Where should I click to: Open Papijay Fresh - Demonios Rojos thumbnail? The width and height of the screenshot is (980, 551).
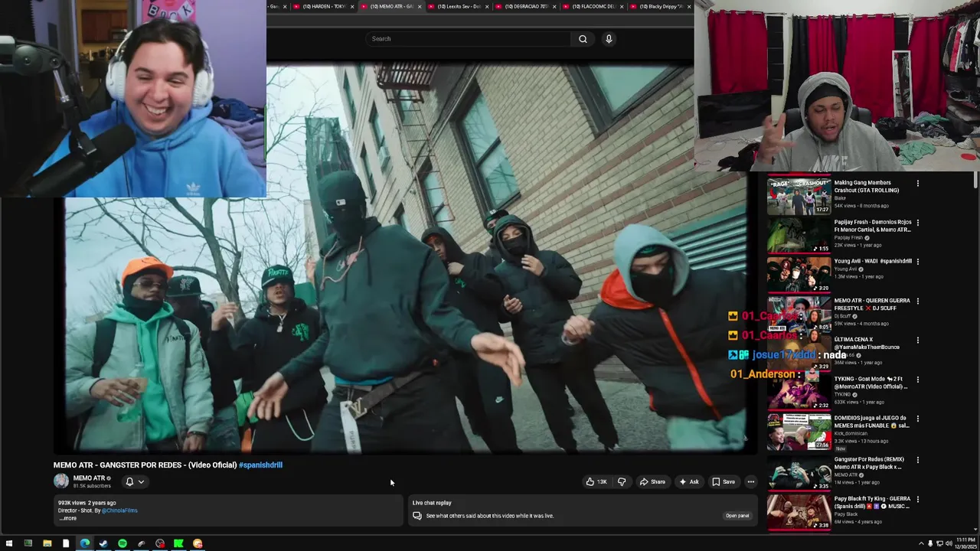click(x=799, y=236)
